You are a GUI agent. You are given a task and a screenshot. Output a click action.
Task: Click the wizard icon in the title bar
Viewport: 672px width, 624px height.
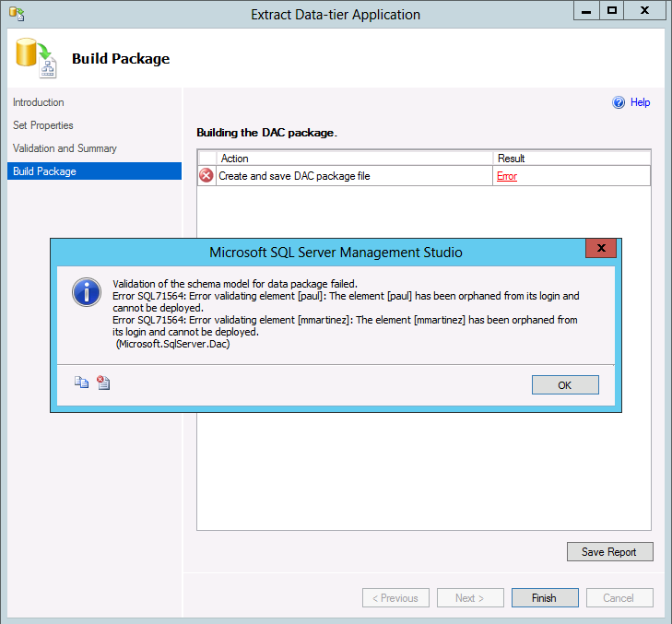[17, 14]
